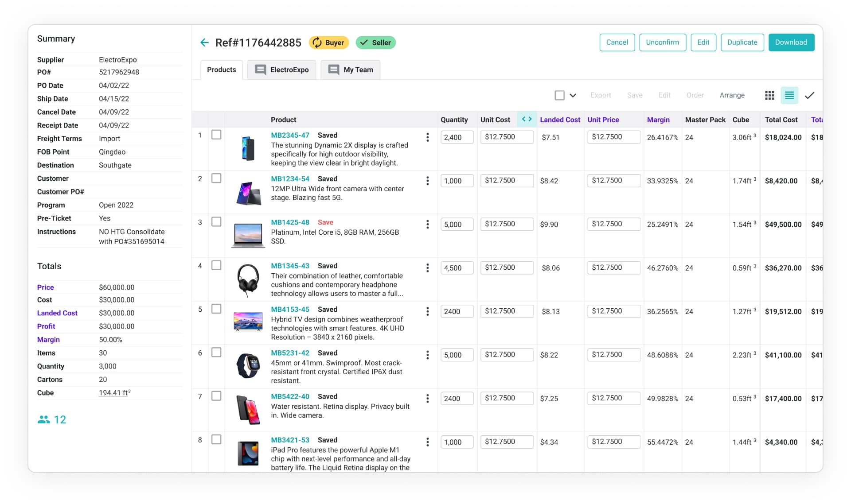Expand the select-all dropdown chevron

pyautogui.click(x=573, y=95)
